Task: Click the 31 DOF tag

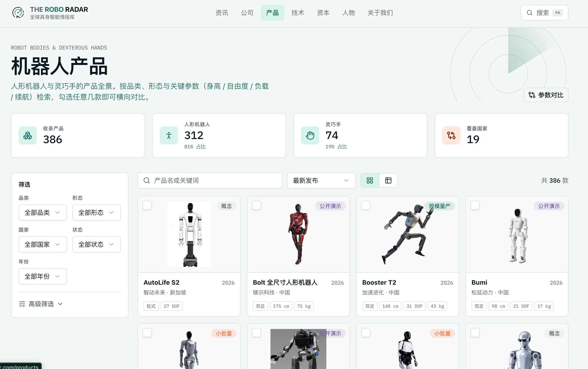Action: click(x=414, y=306)
